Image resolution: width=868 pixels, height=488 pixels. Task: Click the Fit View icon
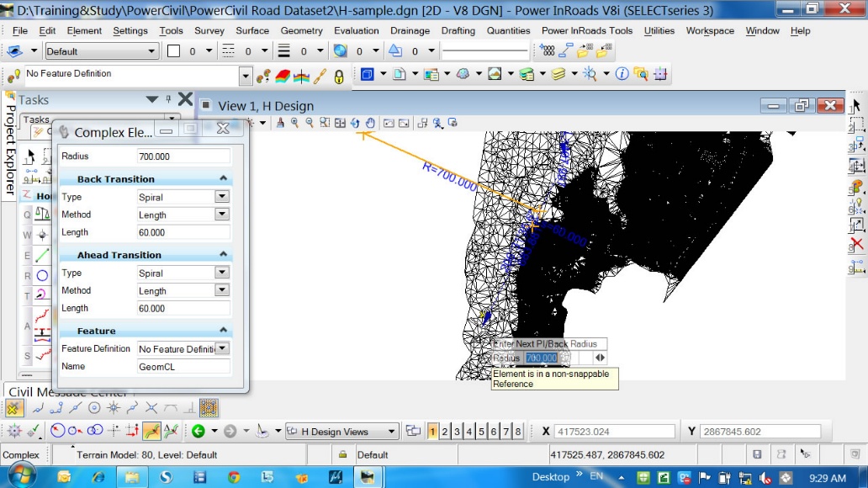[340, 123]
